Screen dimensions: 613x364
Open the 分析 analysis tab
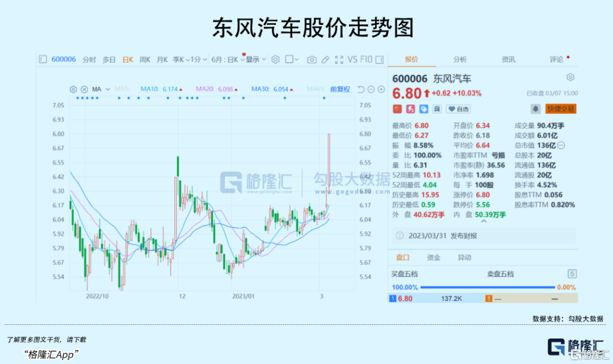point(460,59)
